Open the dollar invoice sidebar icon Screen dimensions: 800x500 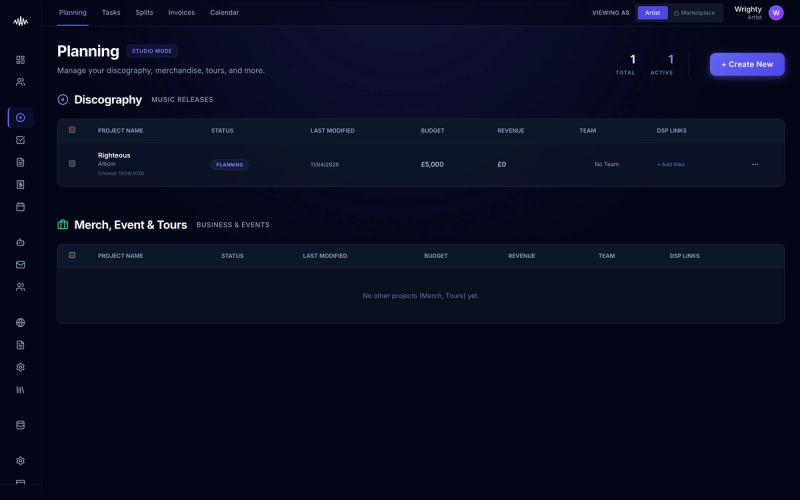tap(20, 184)
